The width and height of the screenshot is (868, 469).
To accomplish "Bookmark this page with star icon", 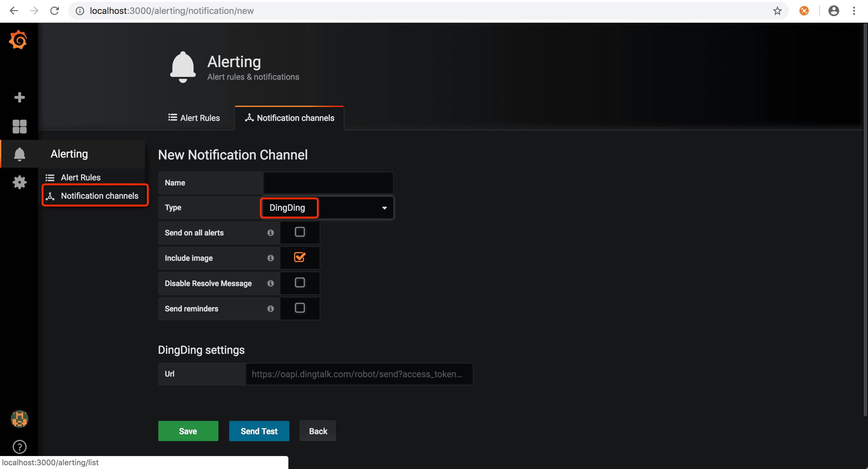I will click(777, 11).
